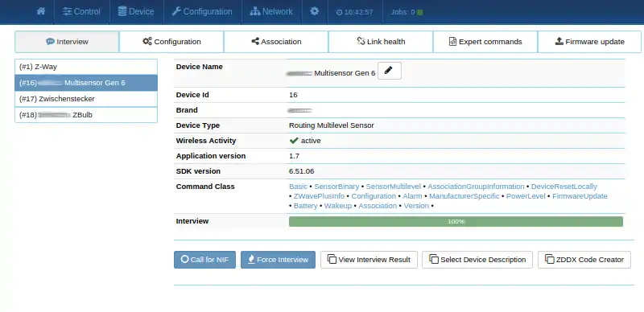Screen dimensions: 644x312
Task: Select device (#16) Multisensor Gen 6
Action: tap(86, 83)
